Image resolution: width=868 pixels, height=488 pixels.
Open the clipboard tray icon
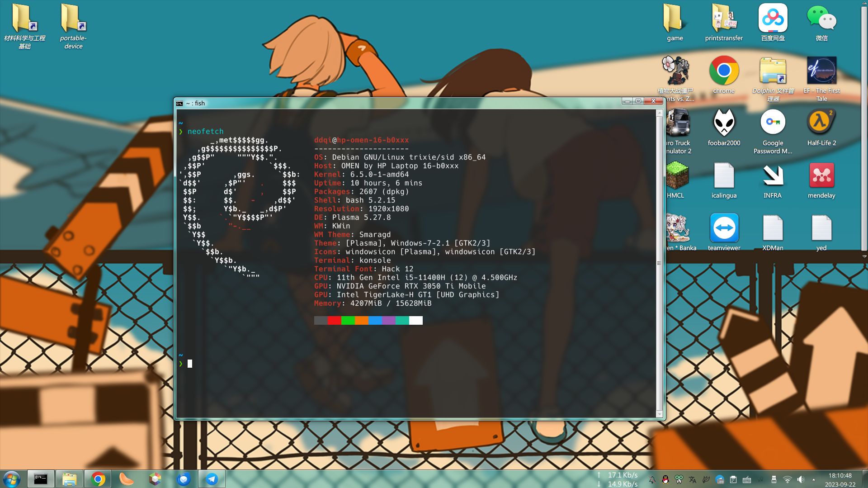pos(733,479)
